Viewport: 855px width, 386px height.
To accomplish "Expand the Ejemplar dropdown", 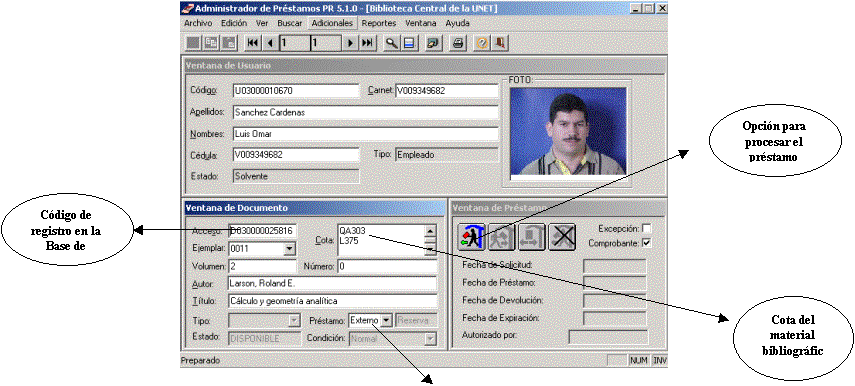I will (x=290, y=249).
